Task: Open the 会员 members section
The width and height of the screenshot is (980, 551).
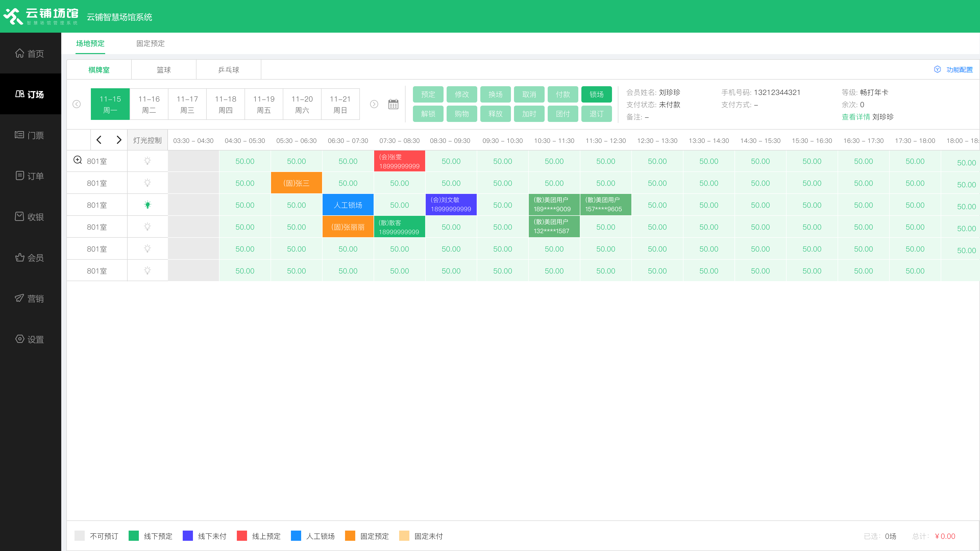Action: coord(30,257)
